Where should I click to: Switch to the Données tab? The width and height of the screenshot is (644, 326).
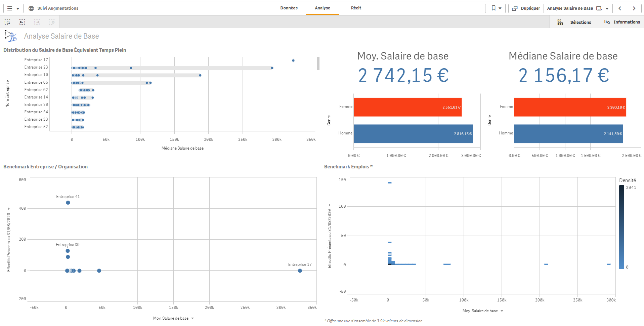pyautogui.click(x=289, y=8)
